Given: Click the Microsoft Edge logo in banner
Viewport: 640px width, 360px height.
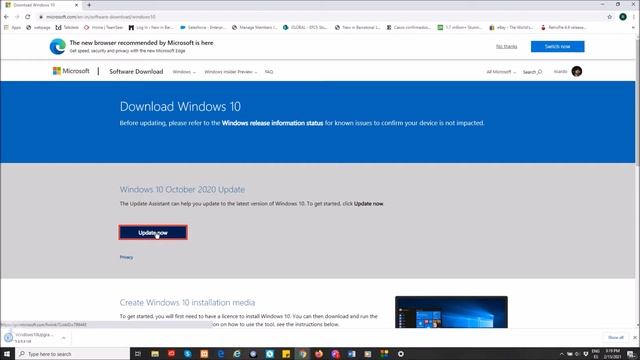Looking at the screenshot, I should pos(58,47).
